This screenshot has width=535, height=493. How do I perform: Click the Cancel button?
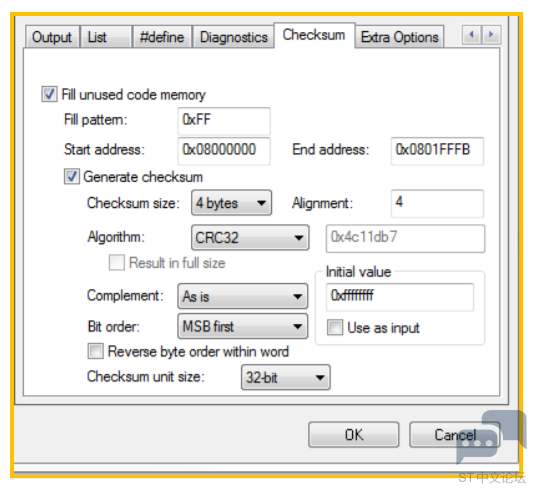point(455,435)
